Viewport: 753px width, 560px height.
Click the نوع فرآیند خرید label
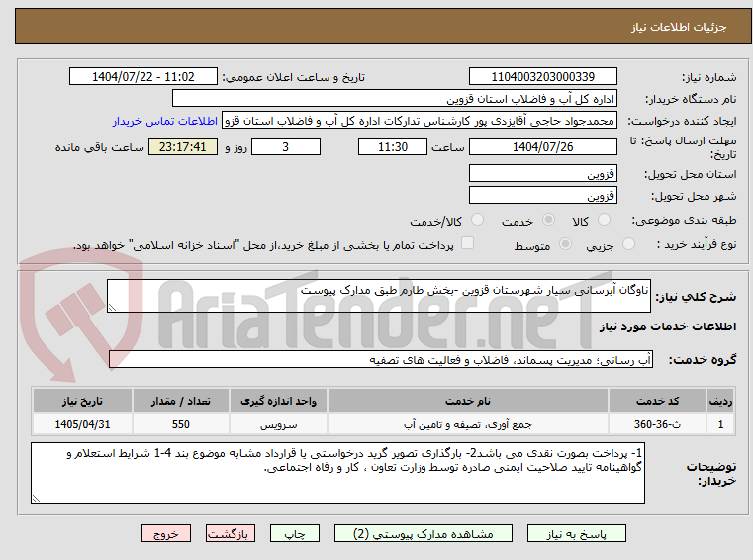pos(697,244)
